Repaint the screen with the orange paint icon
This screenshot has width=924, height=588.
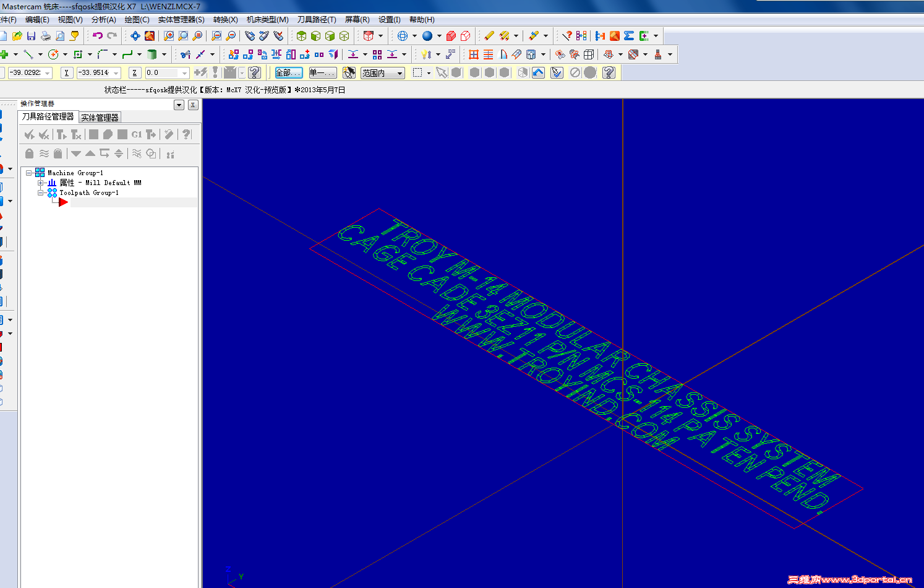point(150,36)
